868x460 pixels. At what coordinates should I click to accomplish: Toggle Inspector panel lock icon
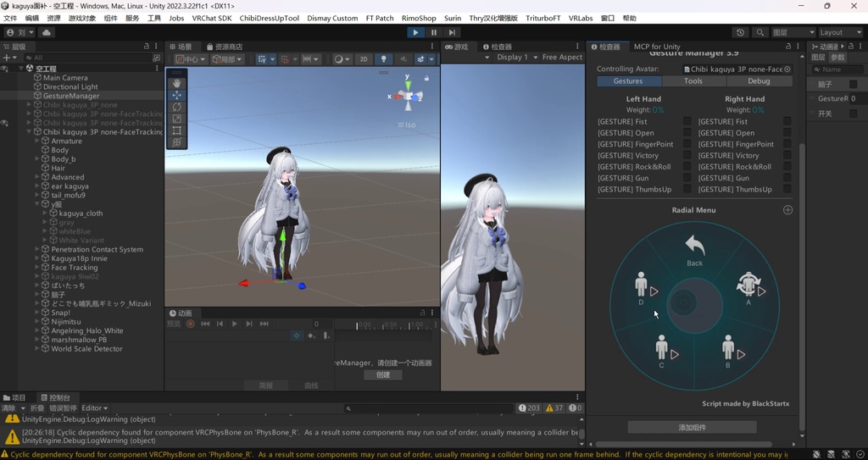pos(787,47)
